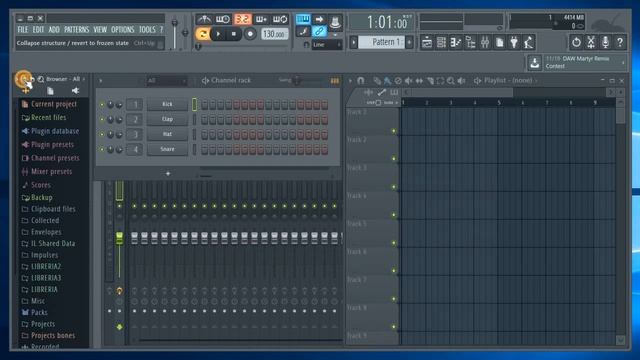Viewport: 640px width, 360px height.
Task: Toggle Track 1 mute LED in playlist
Action: pyautogui.click(x=393, y=131)
